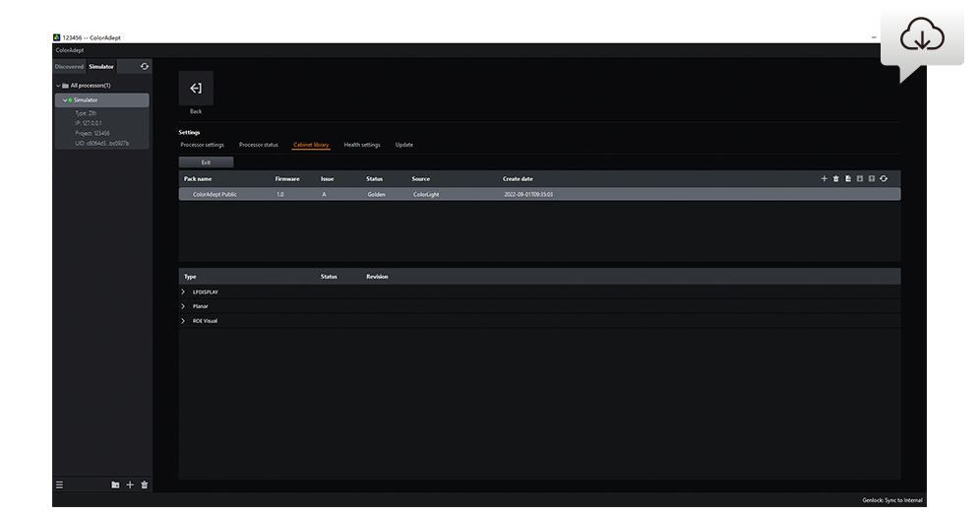Screen dimensions: 980x515
Task: Click the UID entry under Simulator
Action: click(102, 144)
